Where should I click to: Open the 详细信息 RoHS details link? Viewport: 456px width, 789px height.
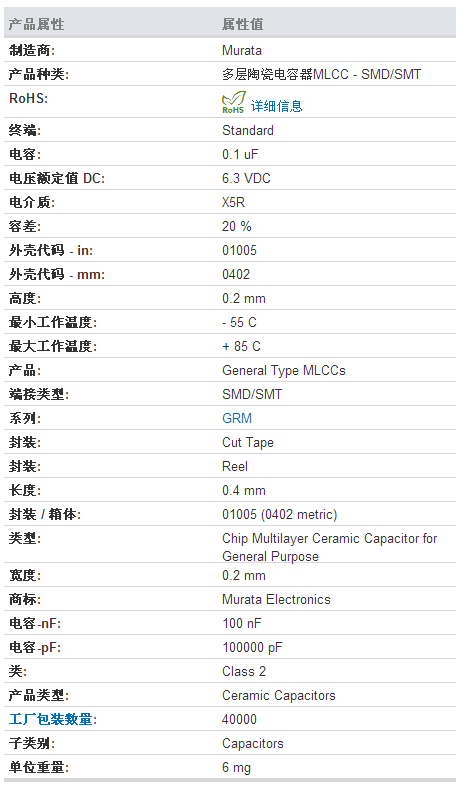pyautogui.click(x=276, y=106)
